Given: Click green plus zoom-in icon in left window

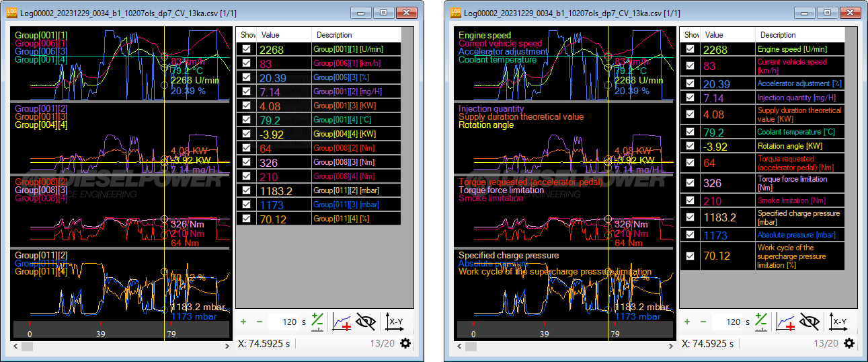Looking at the screenshot, I should click(243, 322).
